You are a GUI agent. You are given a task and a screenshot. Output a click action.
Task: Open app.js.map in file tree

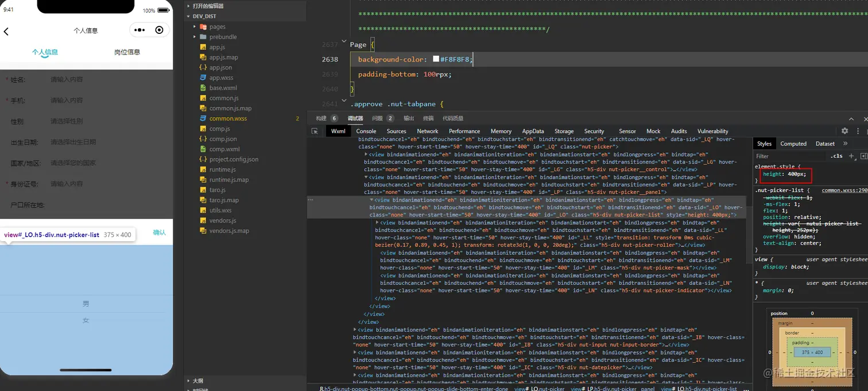[223, 57]
